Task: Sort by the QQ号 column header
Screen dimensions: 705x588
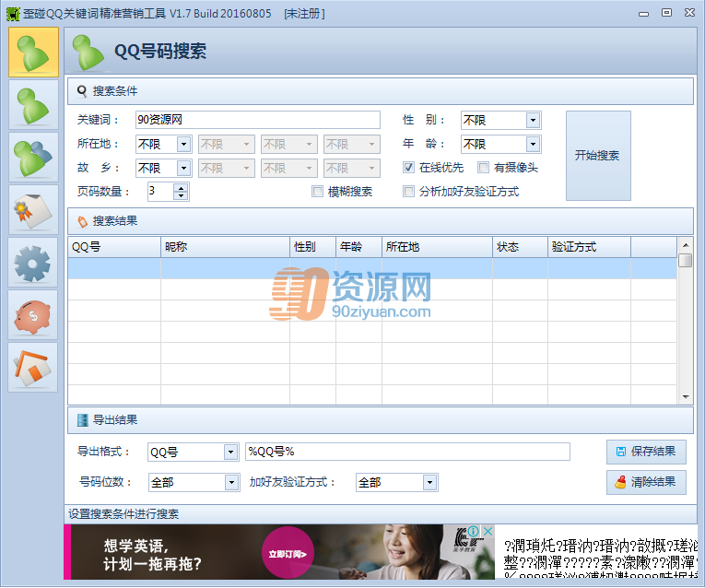Action: pos(114,247)
